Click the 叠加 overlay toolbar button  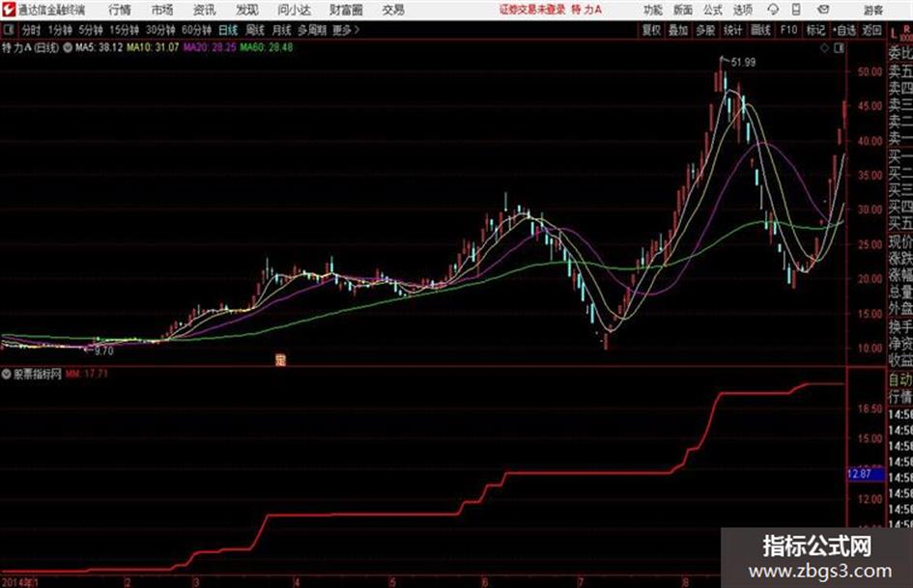[678, 30]
